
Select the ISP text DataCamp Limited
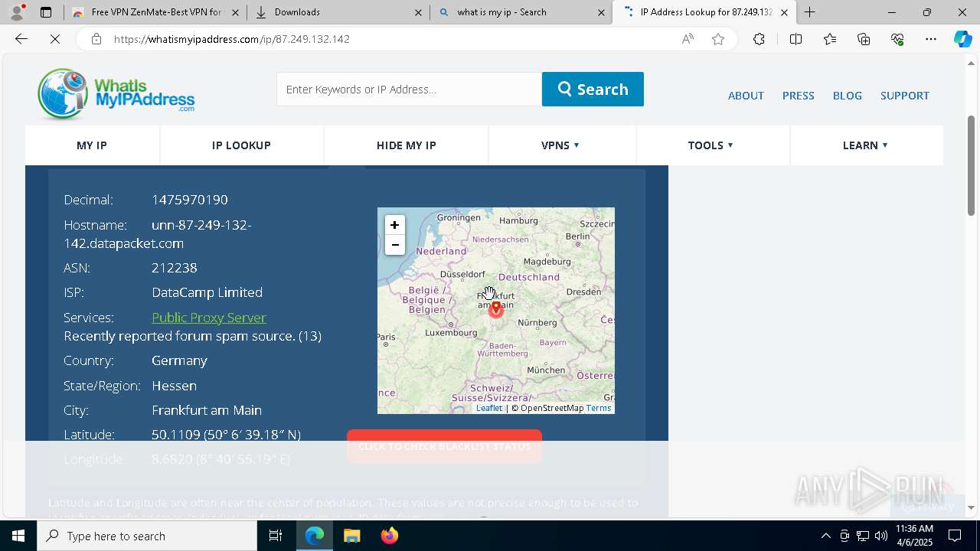point(207,292)
